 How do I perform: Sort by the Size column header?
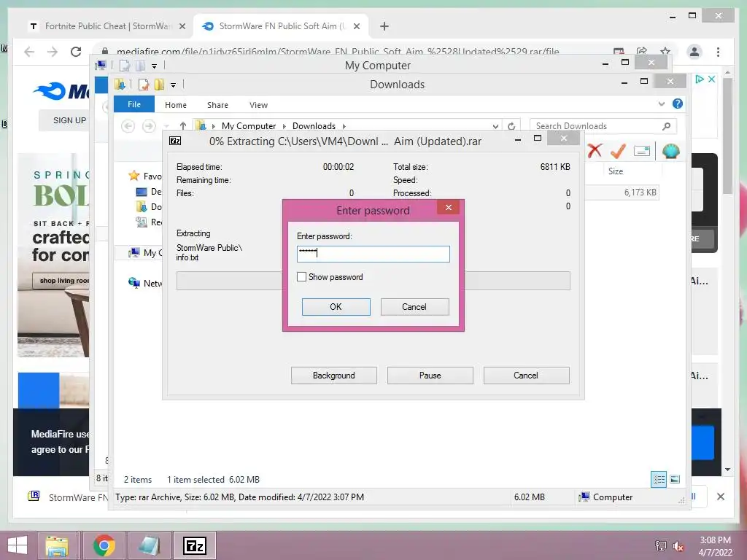616,171
